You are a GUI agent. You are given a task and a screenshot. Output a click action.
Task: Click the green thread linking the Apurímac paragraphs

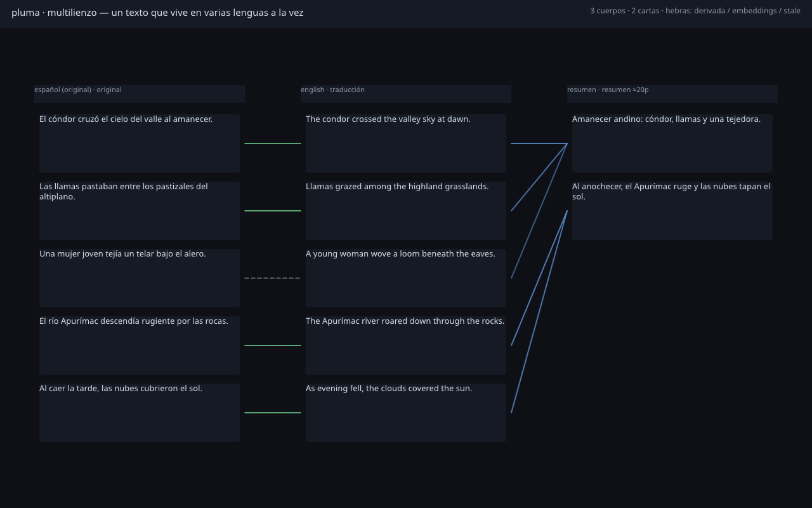pos(273,345)
